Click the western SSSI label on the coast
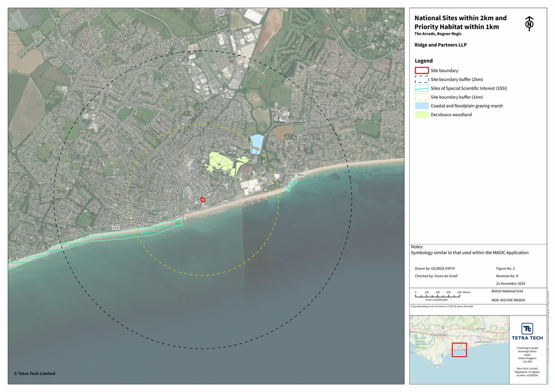The width and height of the screenshot is (555, 392). (x=116, y=228)
